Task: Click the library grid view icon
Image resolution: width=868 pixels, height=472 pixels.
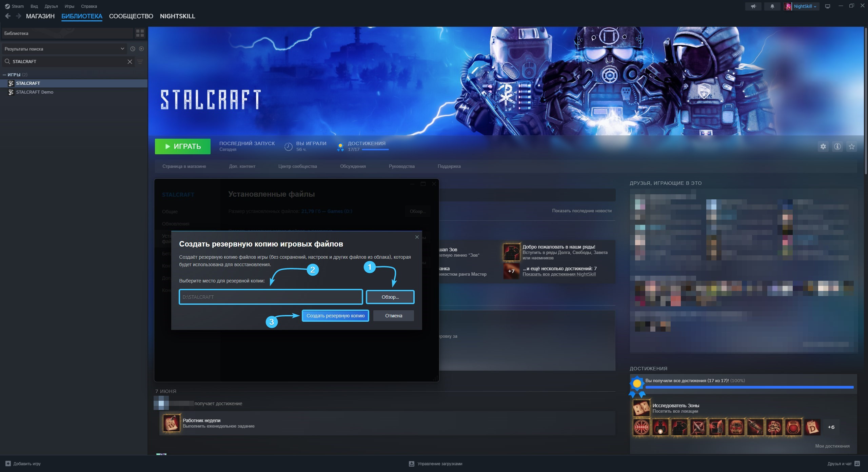Action: [140, 33]
